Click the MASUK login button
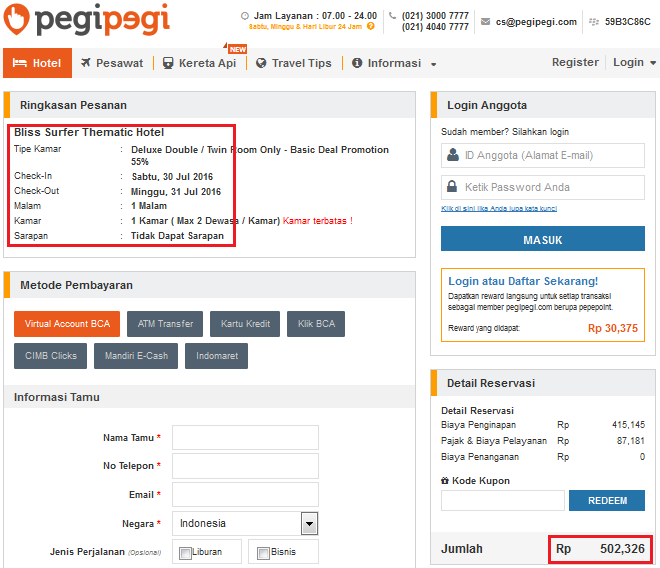 point(543,239)
